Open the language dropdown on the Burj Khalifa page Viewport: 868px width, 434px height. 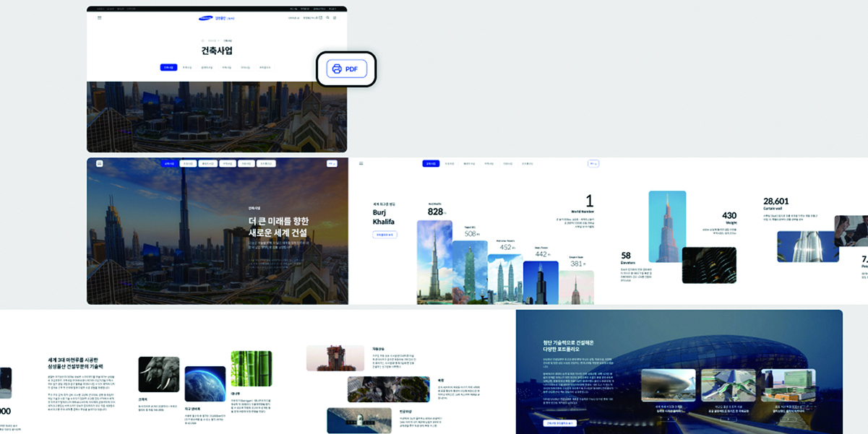point(593,164)
